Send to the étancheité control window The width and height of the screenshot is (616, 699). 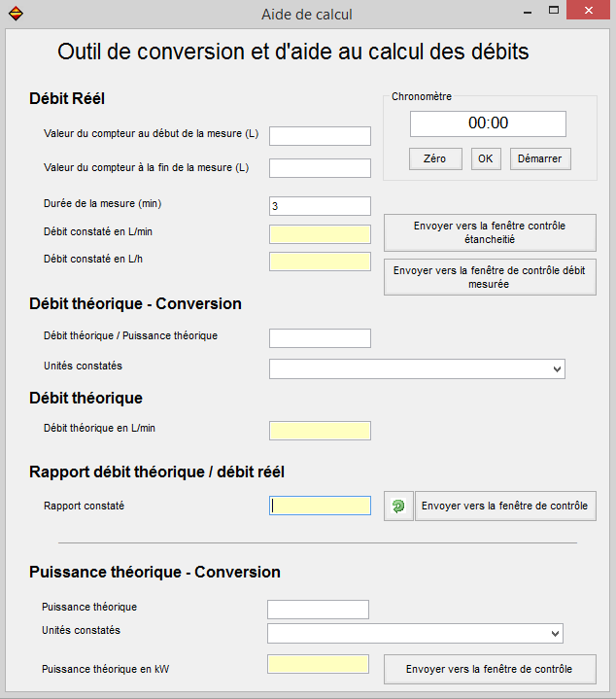(x=490, y=232)
